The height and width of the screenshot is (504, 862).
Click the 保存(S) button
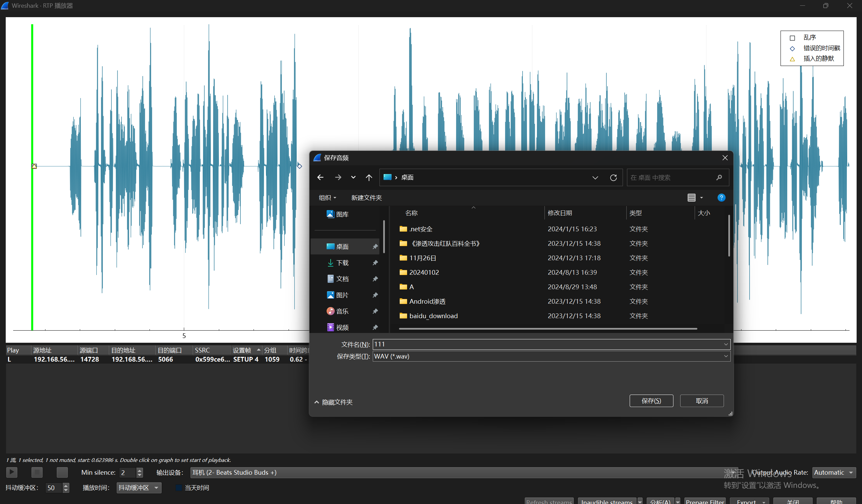pos(651,401)
